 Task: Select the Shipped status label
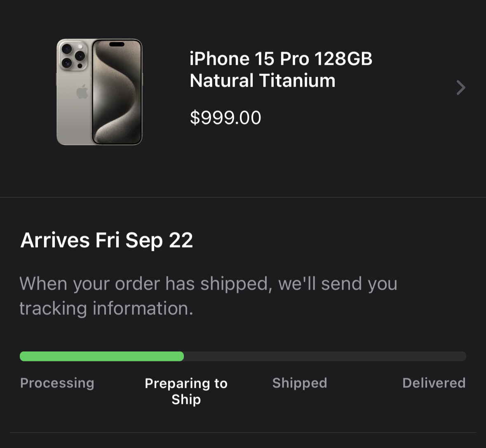300,383
